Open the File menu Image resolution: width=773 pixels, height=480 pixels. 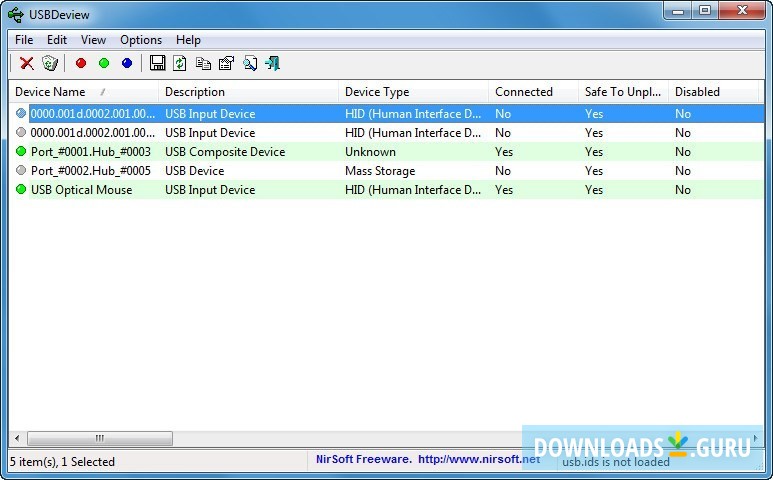(x=24, y=40)
